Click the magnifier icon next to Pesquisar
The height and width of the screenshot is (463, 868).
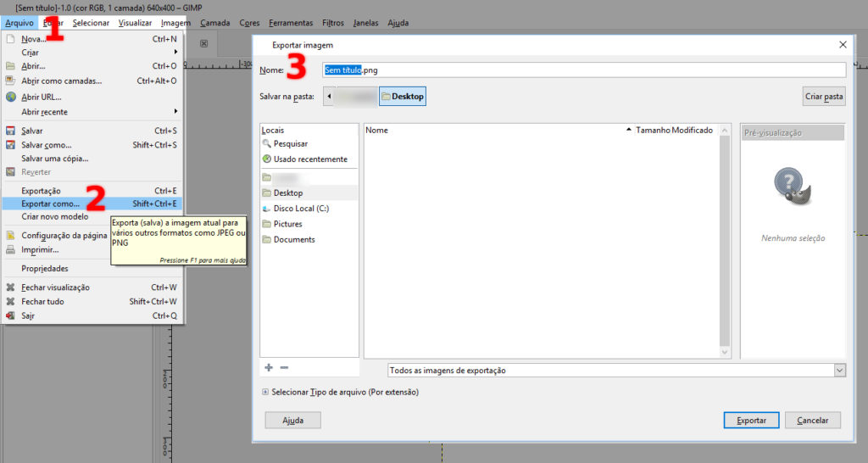coord(267,144)
